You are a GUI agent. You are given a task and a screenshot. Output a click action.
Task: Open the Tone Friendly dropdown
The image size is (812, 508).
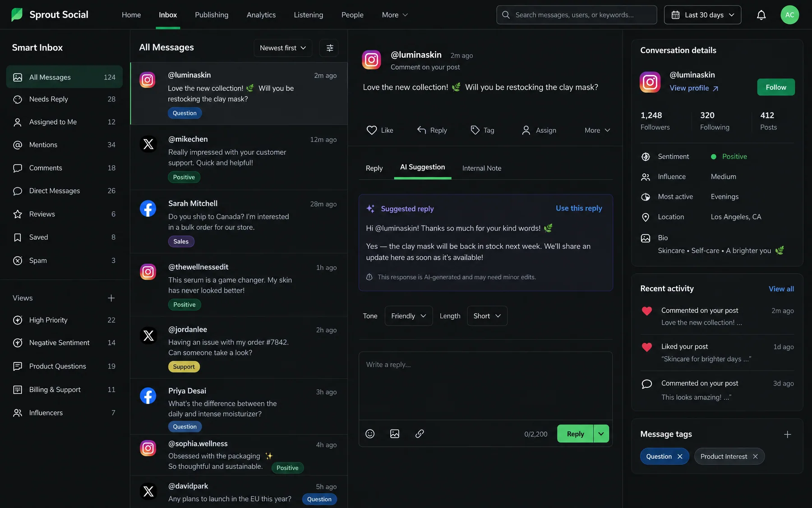pos(408,316)
